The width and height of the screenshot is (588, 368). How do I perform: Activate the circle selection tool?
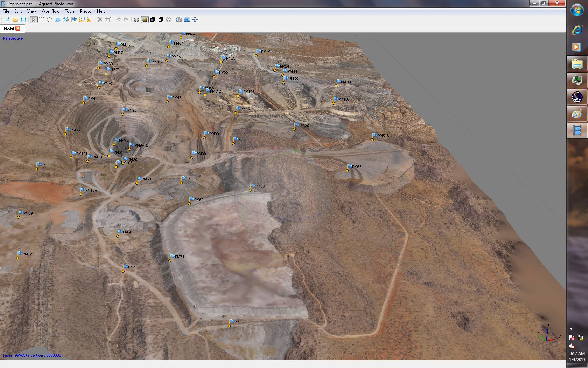pos(50,20)
